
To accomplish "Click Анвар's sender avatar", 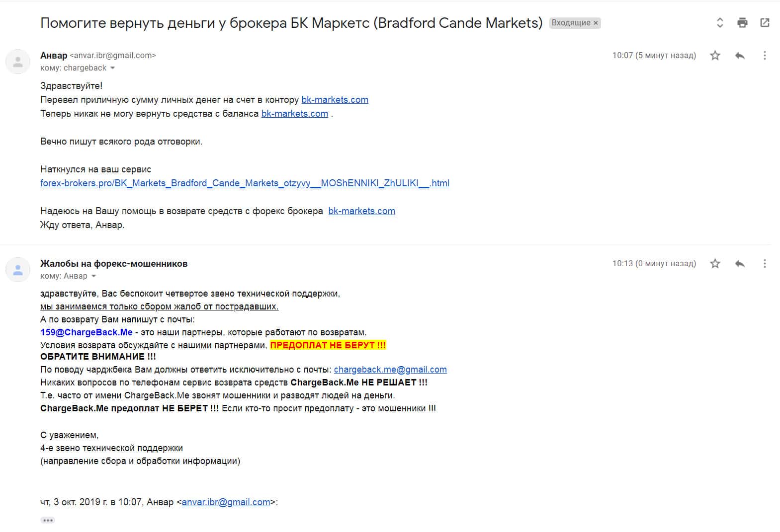I will click(18, 62).
